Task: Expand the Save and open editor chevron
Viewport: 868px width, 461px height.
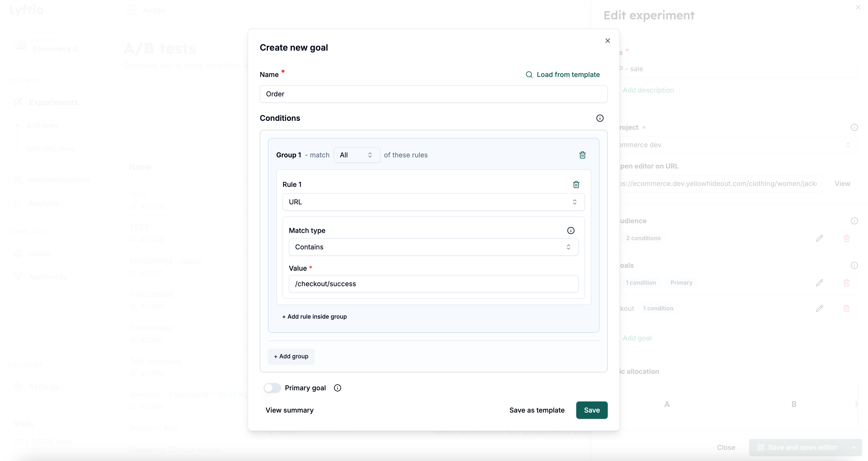Action: tap(853, 447)
